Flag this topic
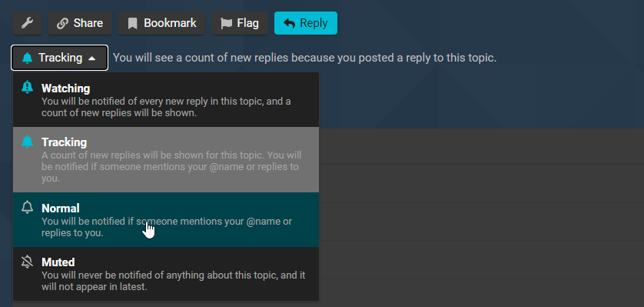 click(x=240, y=23)
